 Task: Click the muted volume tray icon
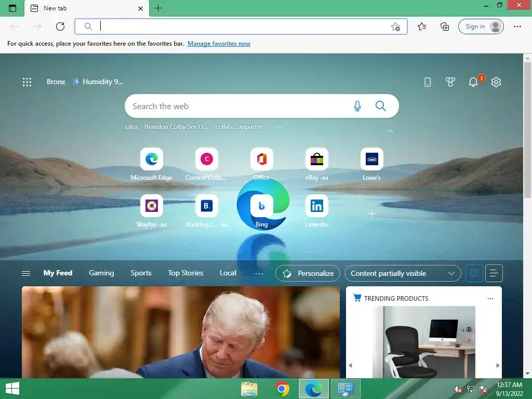(458, 390)
